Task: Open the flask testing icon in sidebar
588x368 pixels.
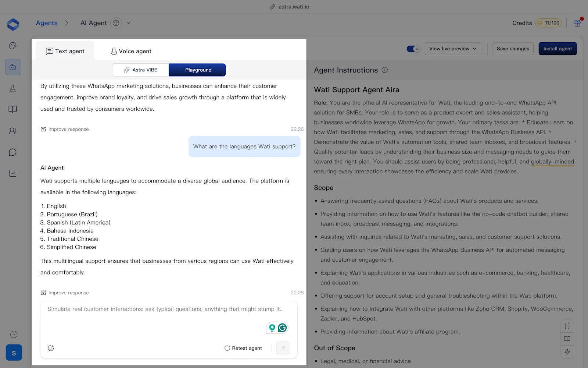Action: pyautogui.click(x=13, y=88)
